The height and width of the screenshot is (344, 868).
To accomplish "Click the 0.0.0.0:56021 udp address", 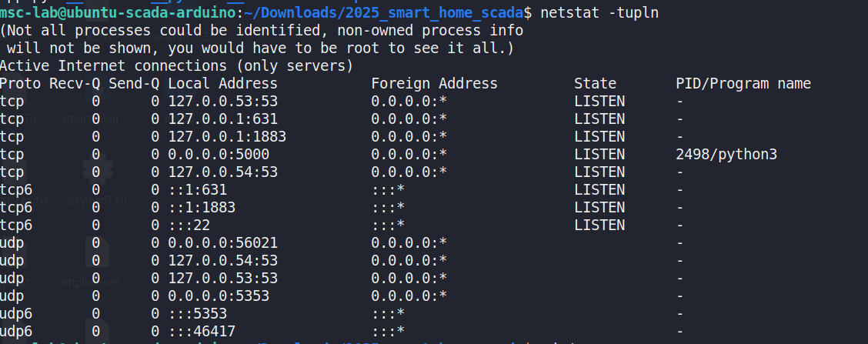I will [x=222, y=243].
